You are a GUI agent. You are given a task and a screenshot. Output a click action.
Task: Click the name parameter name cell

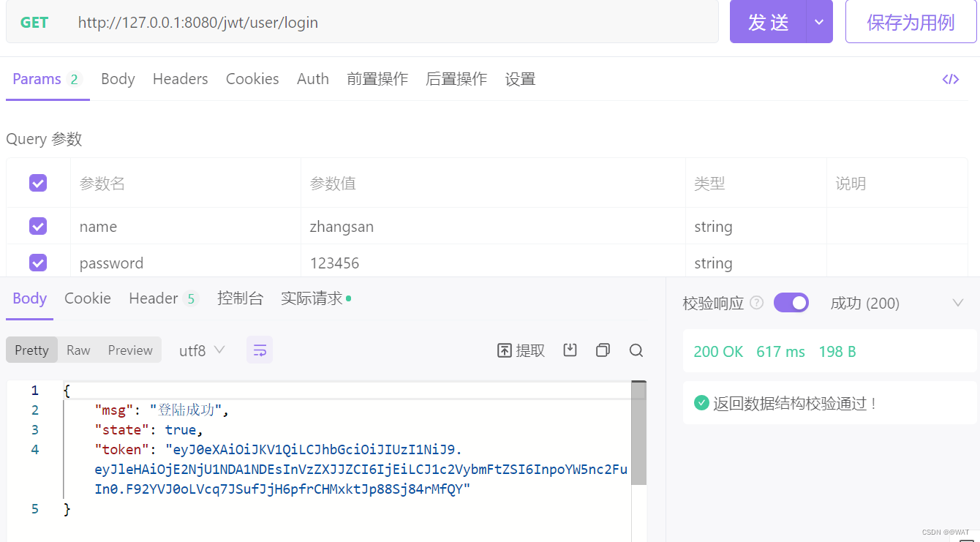coord(186,226)
